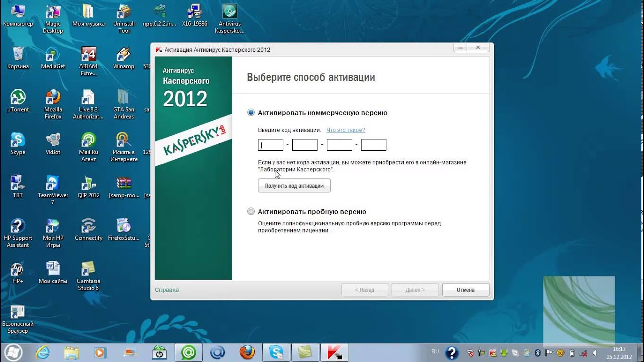Viewport: 644px width, 362px height.
Task: Open Live 8.3 Authorization desktop icon
Action: pyautogui.click(x=89, y=105)
